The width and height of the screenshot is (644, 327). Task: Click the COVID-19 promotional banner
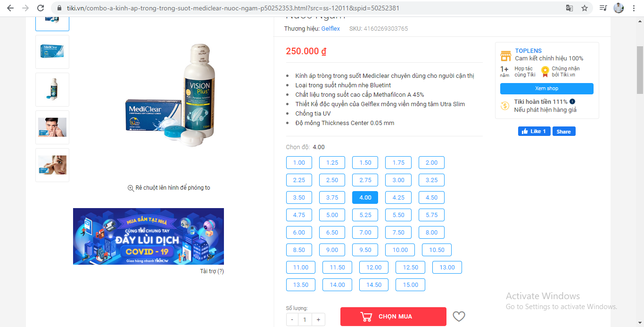click(x=149, y=236)
